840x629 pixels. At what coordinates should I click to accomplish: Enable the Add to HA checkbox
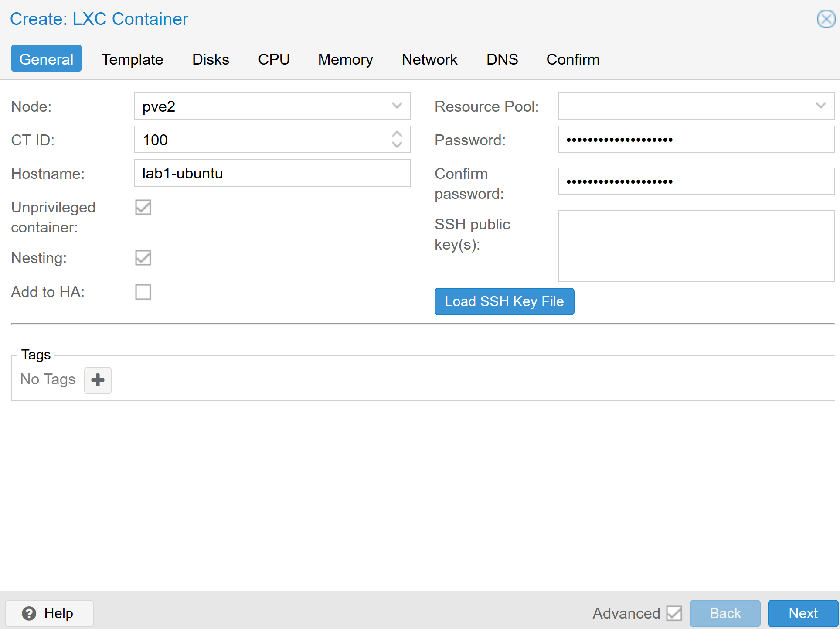pyautogui.click(x=143, y=292)
